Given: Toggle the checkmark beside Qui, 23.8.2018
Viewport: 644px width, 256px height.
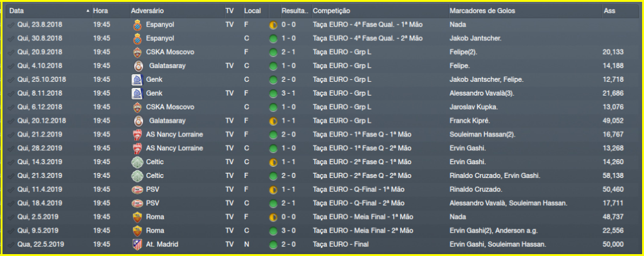Looking at the screenshot, I should [x=10, y=25].
